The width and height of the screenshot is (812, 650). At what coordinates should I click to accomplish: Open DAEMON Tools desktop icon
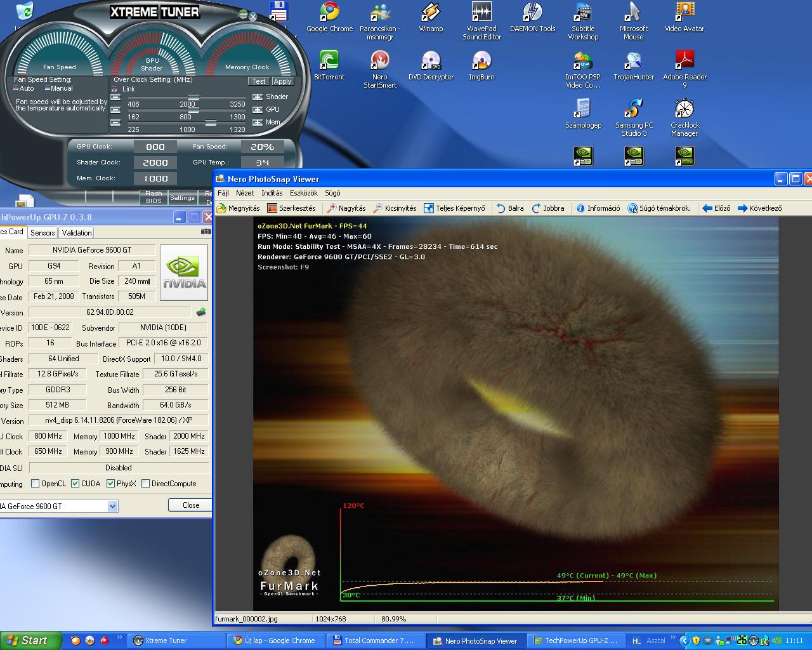pyautogui.click(x=532, y=17)
